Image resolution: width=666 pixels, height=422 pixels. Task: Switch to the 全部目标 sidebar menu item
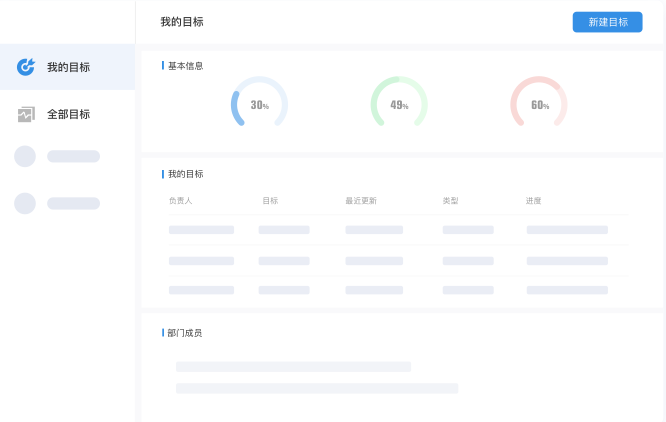pyautogui.click(x=68, y=114)
